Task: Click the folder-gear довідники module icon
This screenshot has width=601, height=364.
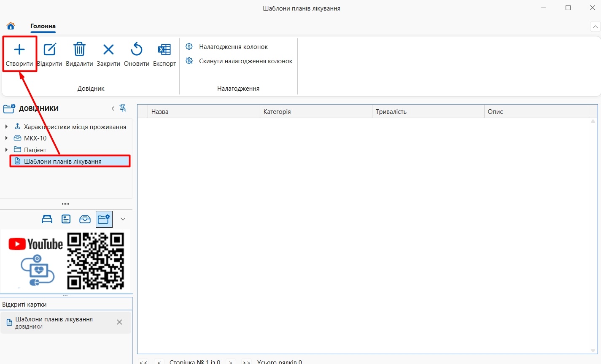Action: point(104,219)
